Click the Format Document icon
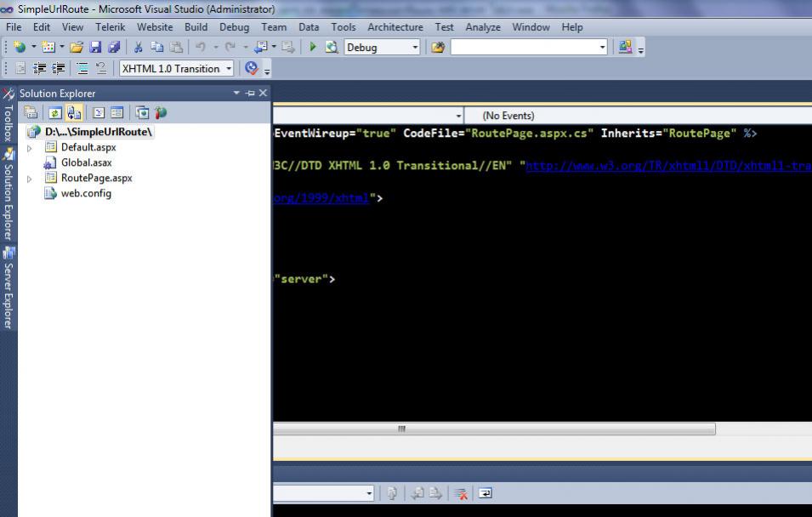 tap(82, 68)
